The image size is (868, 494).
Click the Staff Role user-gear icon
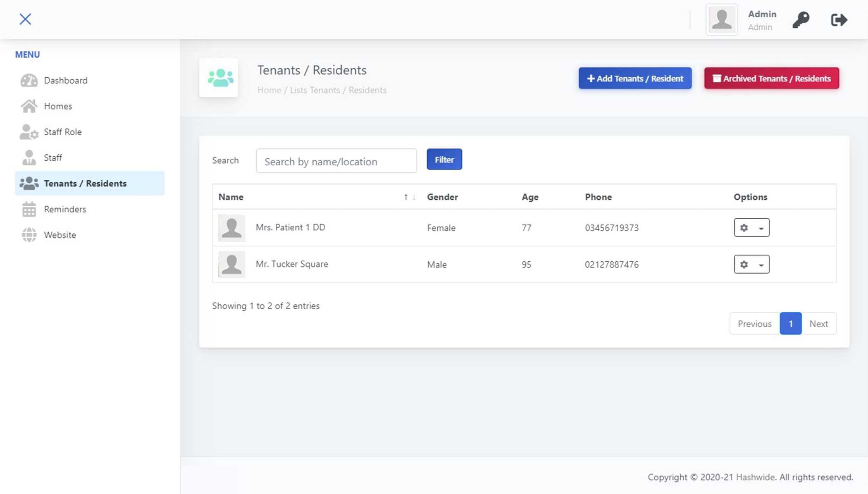(29, 132)
